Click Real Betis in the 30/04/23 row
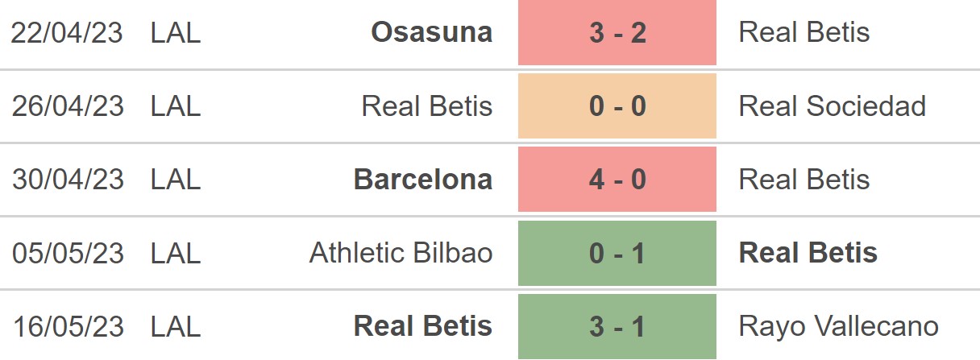980x360 pixels. point(804,180)
